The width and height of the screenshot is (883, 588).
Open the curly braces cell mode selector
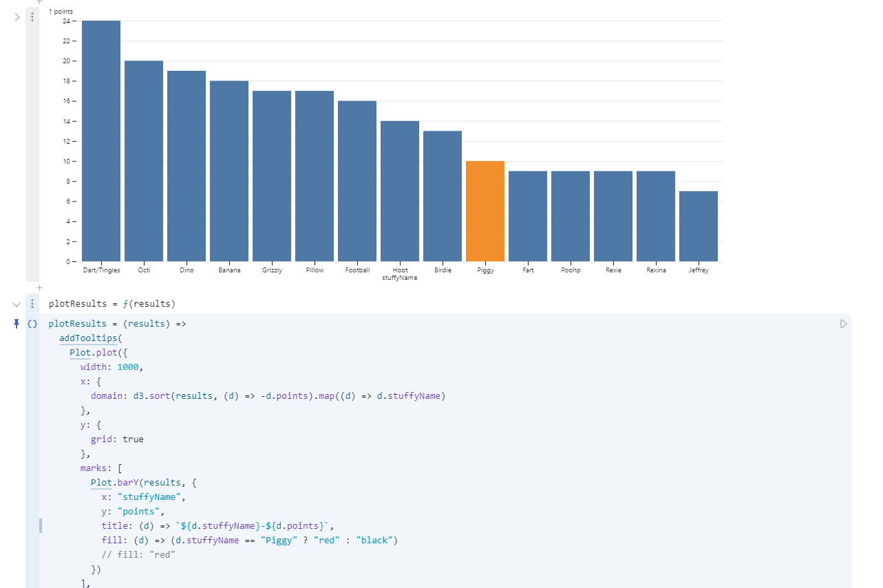(32, 323)
